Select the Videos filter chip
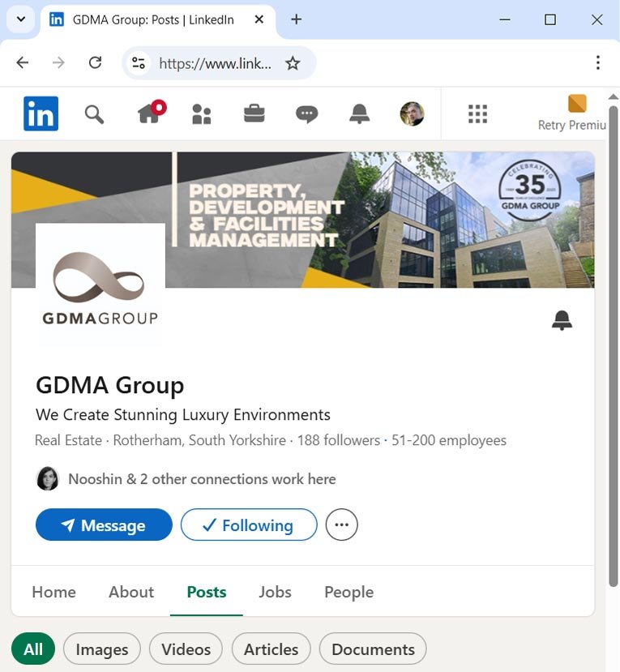This screenshot has height=672, width=620. 186,649
